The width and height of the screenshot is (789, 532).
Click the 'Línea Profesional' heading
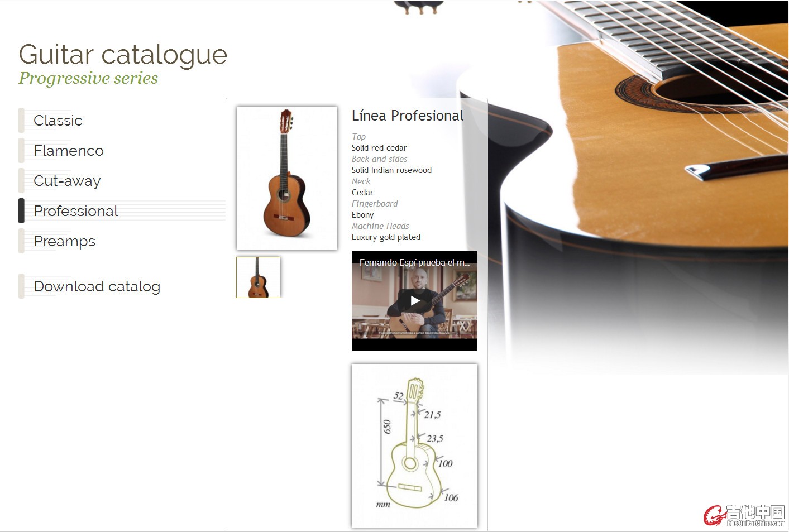click(408, 116)
